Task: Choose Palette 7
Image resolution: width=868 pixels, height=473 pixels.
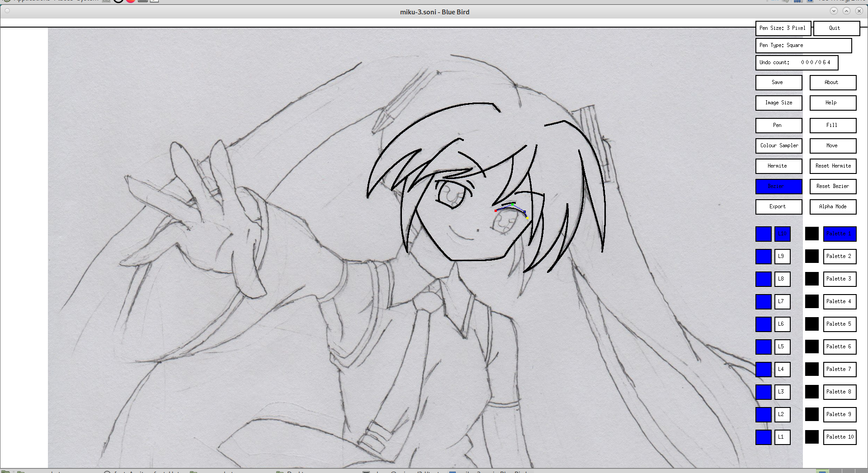Action: 840,370
